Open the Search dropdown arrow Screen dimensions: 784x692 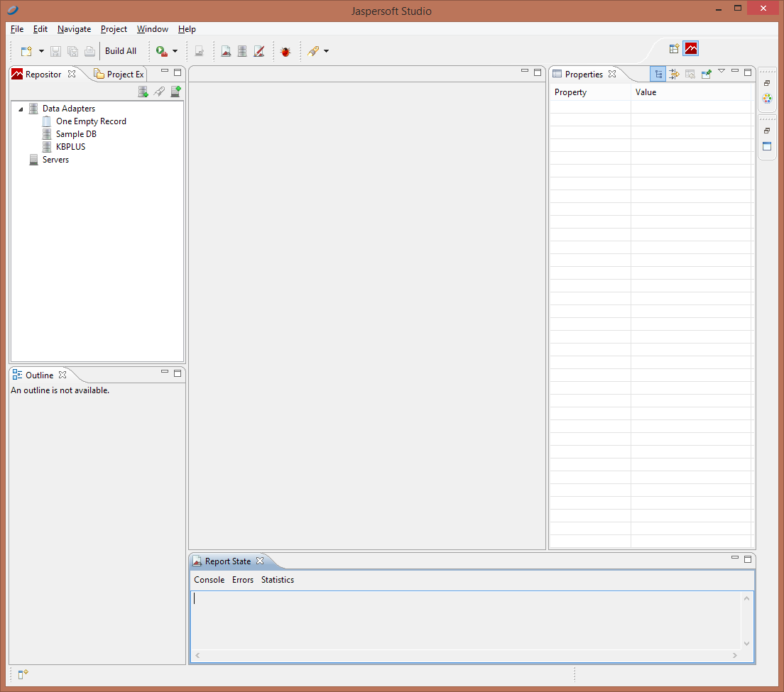pyautogui.click(x=327, y=51)
